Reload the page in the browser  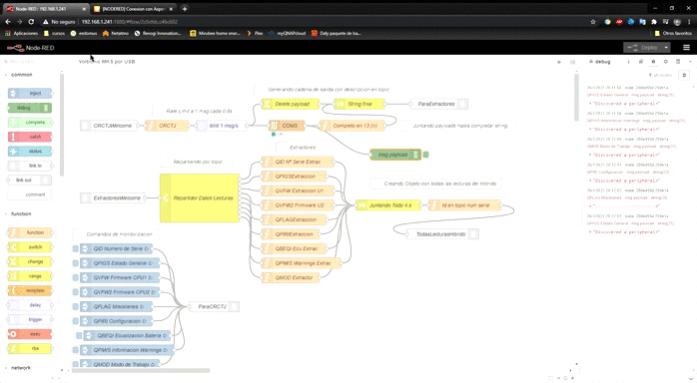click(31, 21)
